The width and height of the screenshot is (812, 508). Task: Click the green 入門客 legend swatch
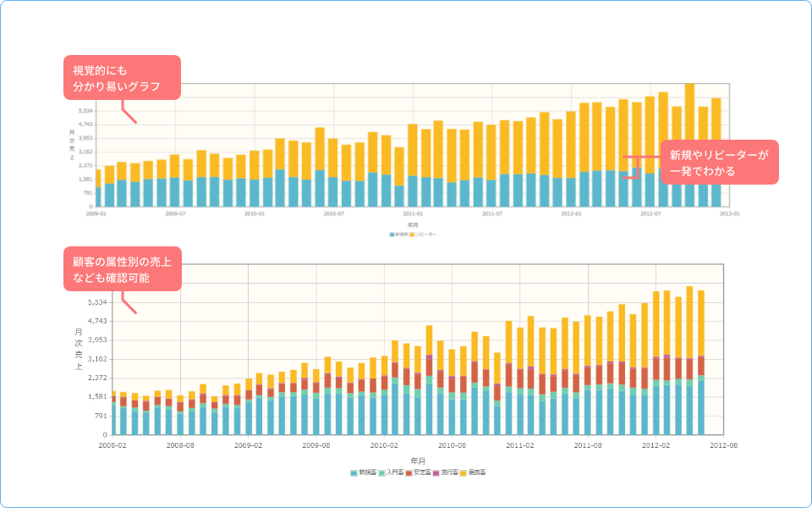[x=381, y=473]
